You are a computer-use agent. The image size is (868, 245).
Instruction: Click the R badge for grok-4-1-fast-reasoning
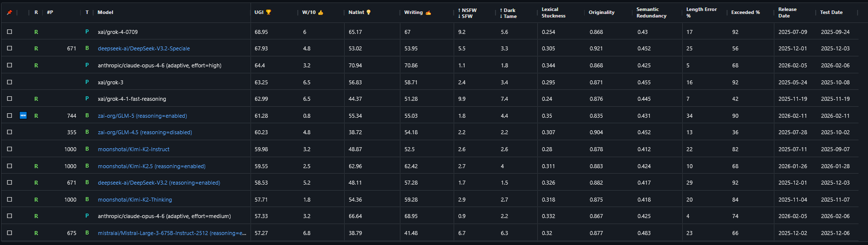[x=36, y=99]
